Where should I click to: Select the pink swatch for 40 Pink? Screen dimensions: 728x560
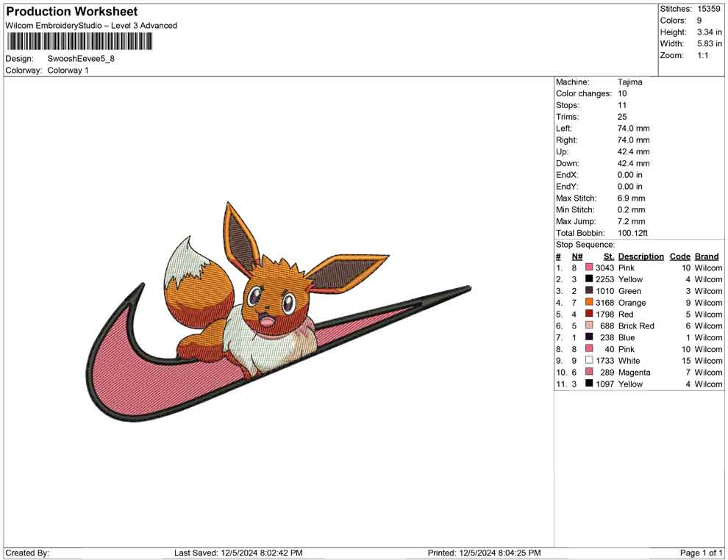tap(589, 348)
